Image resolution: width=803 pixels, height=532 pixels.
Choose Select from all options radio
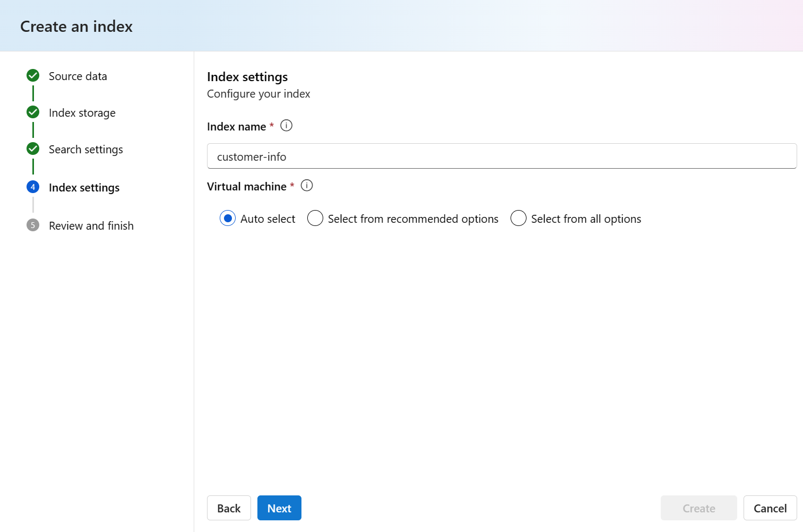[519, 219]
